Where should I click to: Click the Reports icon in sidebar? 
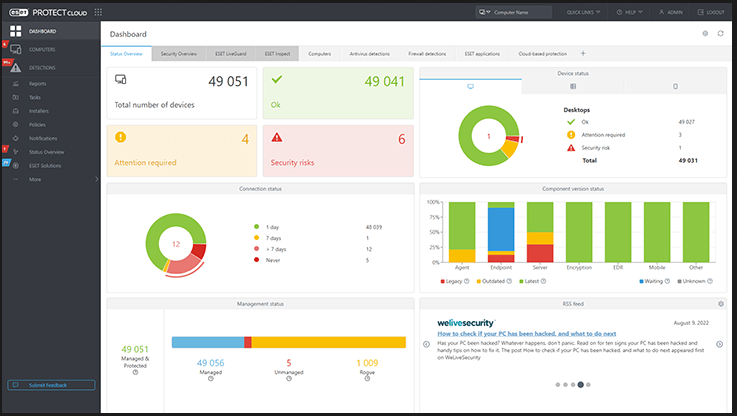click(x=16, y=84)
